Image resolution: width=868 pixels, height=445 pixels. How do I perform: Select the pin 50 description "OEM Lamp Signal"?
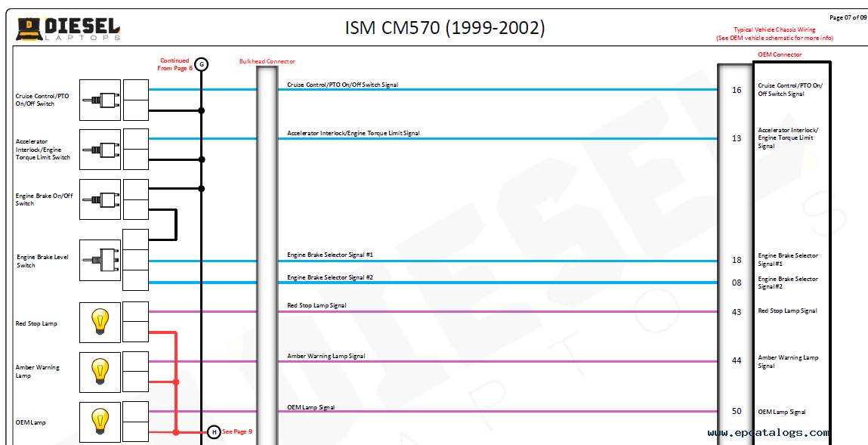(x=782, y=412)
